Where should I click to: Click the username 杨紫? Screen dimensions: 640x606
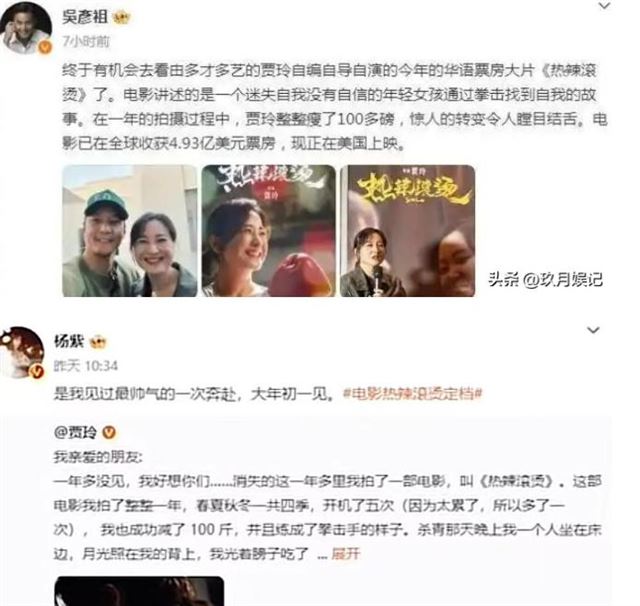pyautogui.click(x=69, y=342)
